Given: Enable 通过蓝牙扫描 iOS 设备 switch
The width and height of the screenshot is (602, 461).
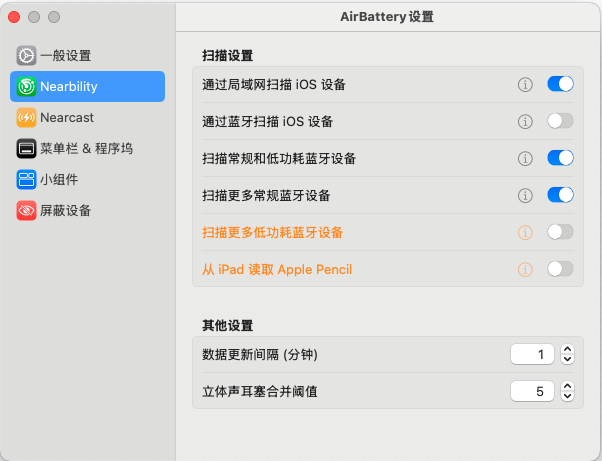Looking at the screenshot, I should pyautogui.click(x=560, y=121).
